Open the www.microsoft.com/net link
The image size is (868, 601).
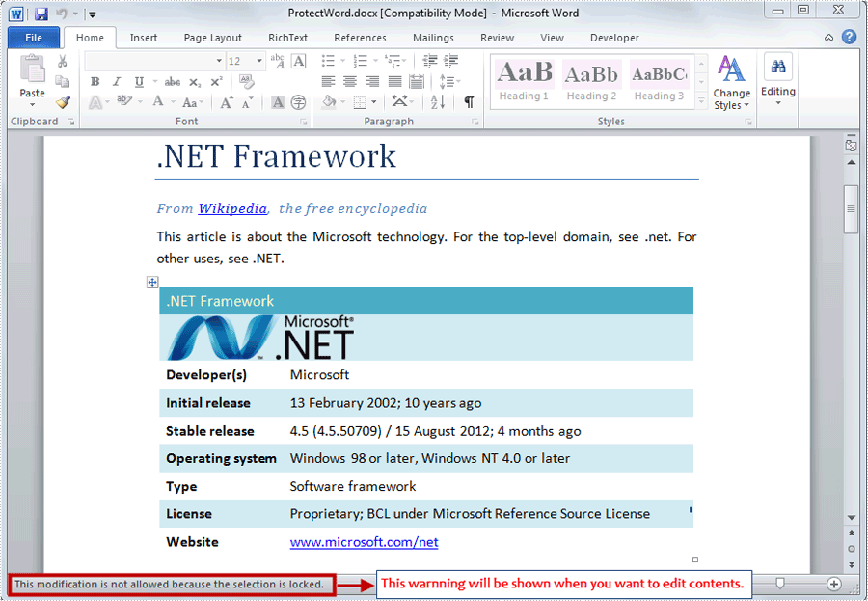(364, 542)
